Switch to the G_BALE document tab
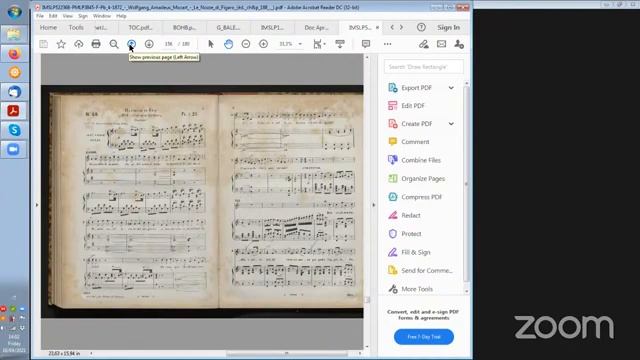 pyautogui.click(x=228, y=27)
